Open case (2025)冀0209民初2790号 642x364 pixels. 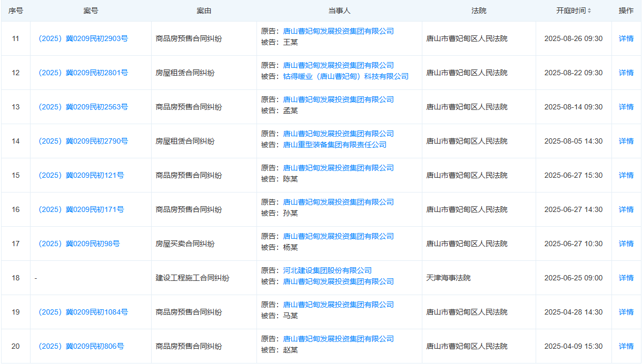(83, 141)
